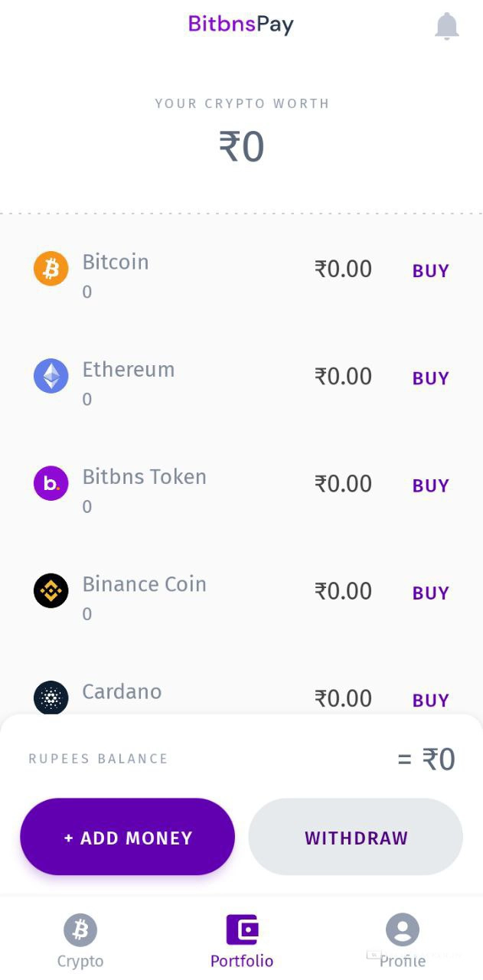Tap the crypto worth ₹0 total
The image size is (483, 980).
[242, 147]
